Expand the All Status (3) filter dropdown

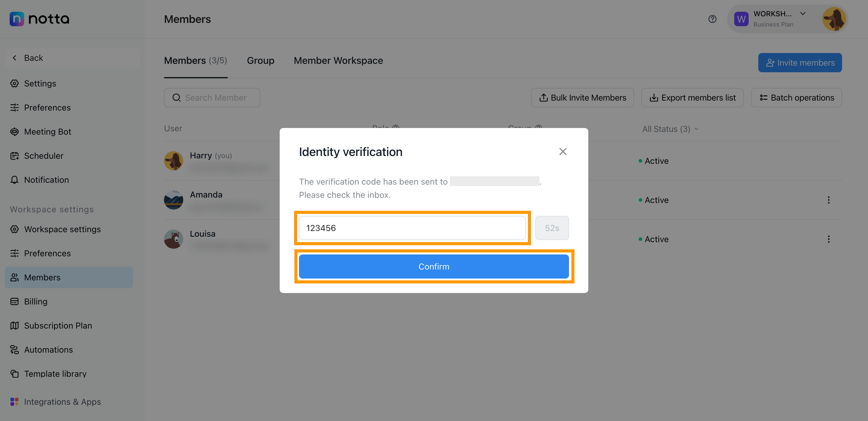[670, 129]
